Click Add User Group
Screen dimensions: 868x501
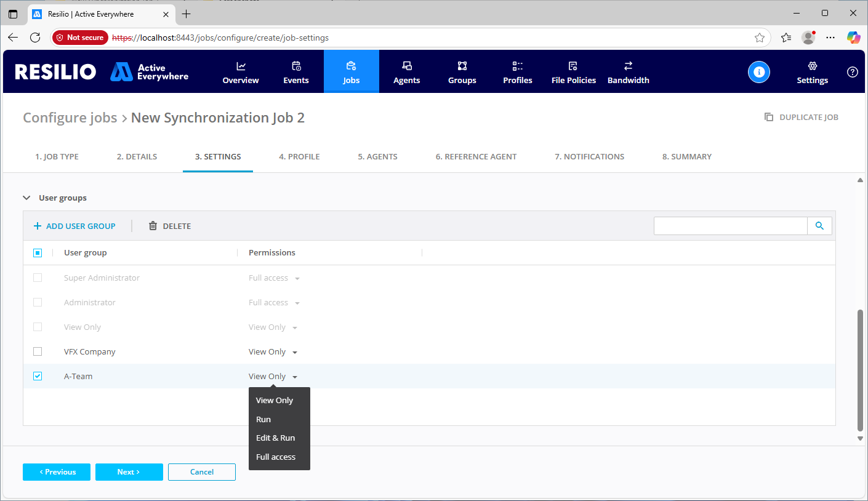[x=74, y=226]
